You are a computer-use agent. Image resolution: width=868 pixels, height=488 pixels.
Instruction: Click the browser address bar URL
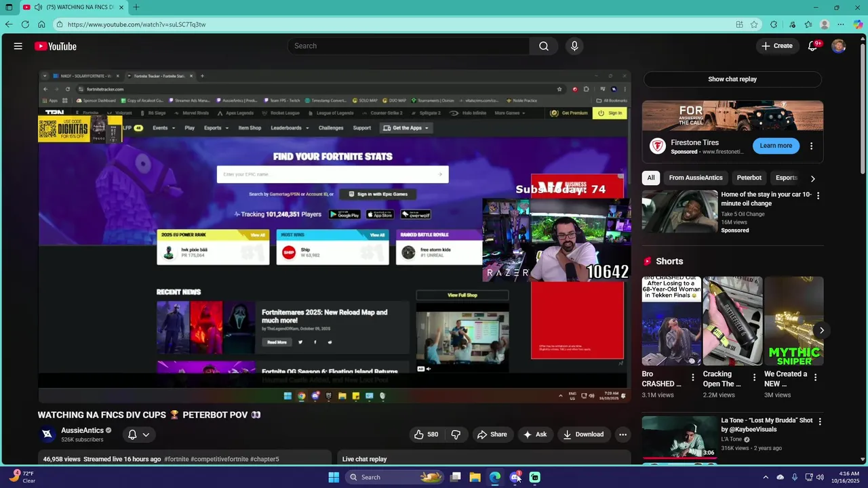pos(136,24)
